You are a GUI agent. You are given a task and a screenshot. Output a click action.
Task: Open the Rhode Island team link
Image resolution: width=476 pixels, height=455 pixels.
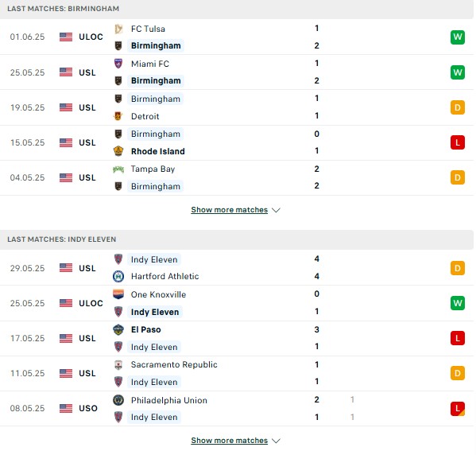[x=158, y=151]
